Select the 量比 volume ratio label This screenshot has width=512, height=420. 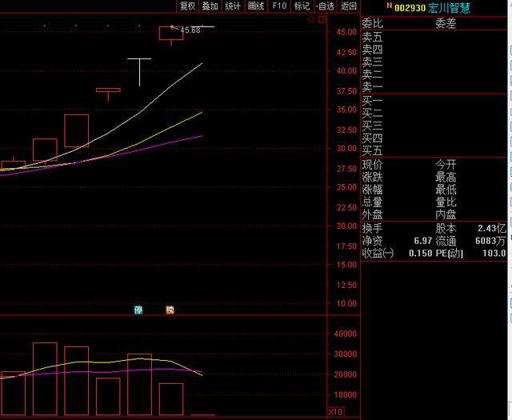[446, 202]
